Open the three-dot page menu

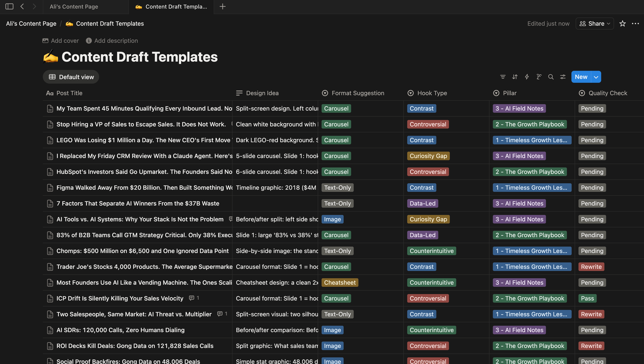coord(635,24)
